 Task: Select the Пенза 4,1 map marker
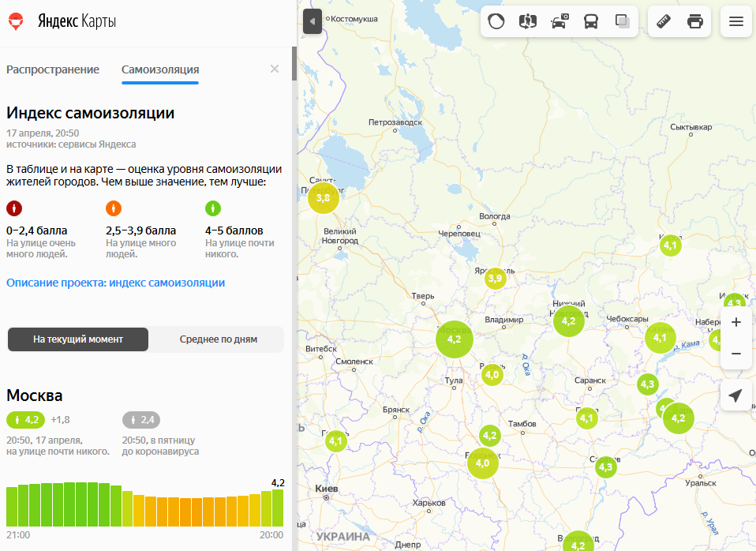coord(587,418)
